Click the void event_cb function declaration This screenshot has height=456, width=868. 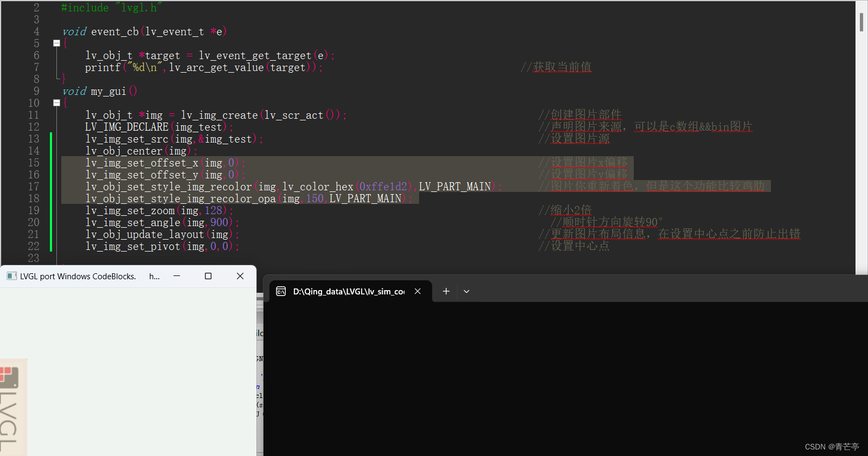click(x=145, y=31)
